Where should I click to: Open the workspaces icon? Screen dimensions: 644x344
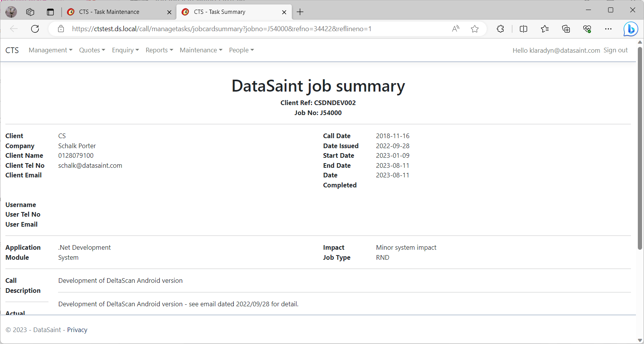30,12
